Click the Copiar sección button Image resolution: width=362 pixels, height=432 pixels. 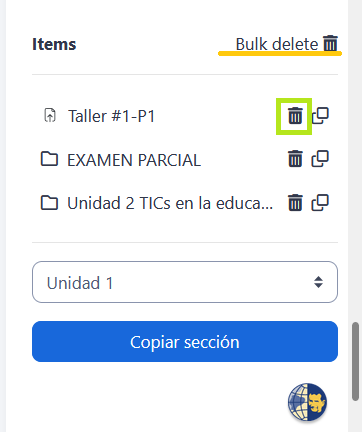coord(185,341)
